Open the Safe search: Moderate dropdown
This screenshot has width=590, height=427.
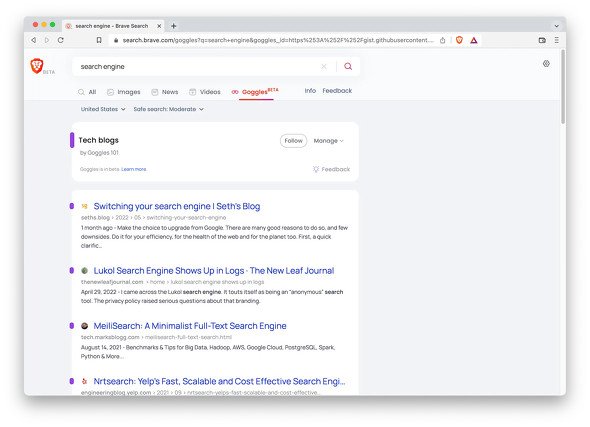(x=169, y=109)
